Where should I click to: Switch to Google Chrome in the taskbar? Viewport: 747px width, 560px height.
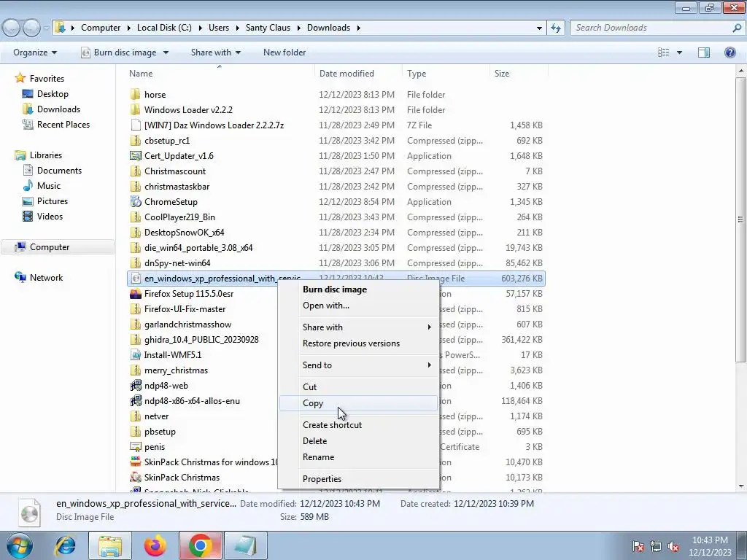tap(200, 545)
